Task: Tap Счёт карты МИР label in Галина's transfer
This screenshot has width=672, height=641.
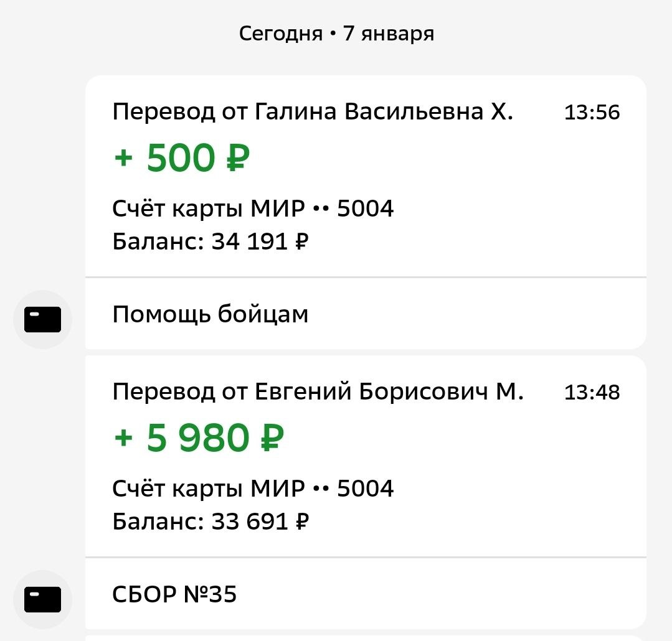Action: (x=209, y=209)
